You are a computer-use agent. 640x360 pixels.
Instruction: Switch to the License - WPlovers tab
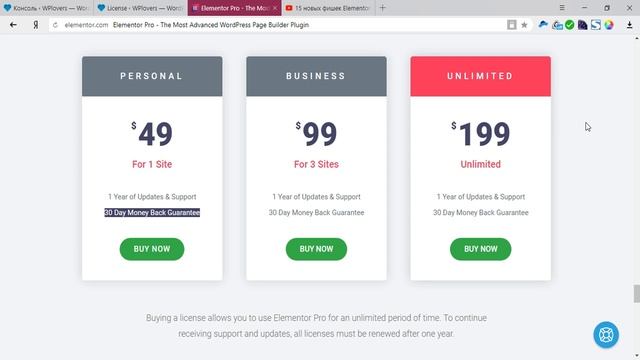(x=140, y=8)
